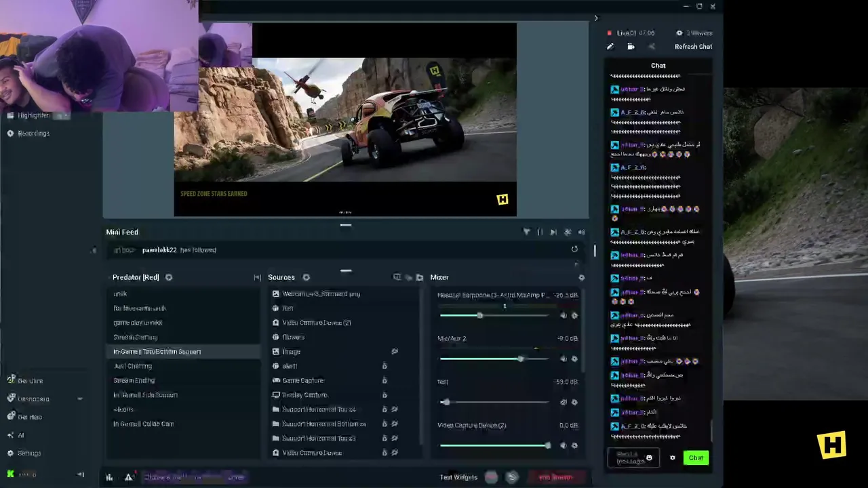Unlock the alert source lock icon
Image resolution: width=868 pixels, height=488 pixels.
pos(384,366)
